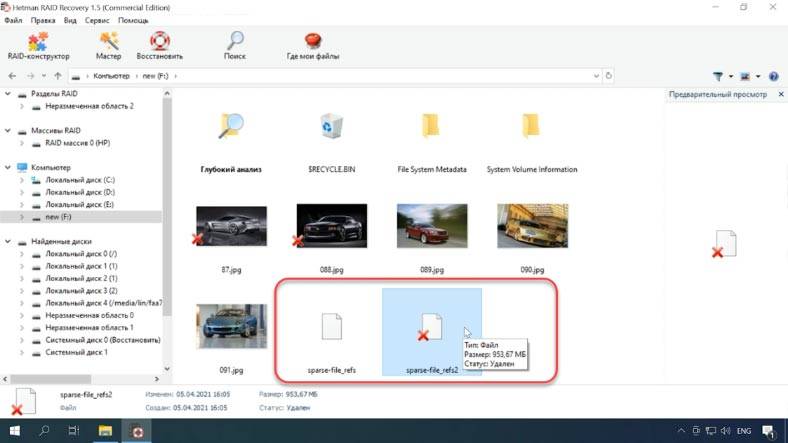Open Task View on taskbar
Screen dimensions: 788x443
pos(74,431)
